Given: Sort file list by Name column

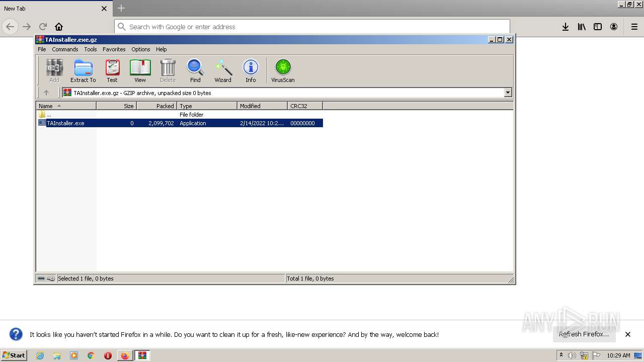Looking at the screenshot, I should (x=66, y=106).
